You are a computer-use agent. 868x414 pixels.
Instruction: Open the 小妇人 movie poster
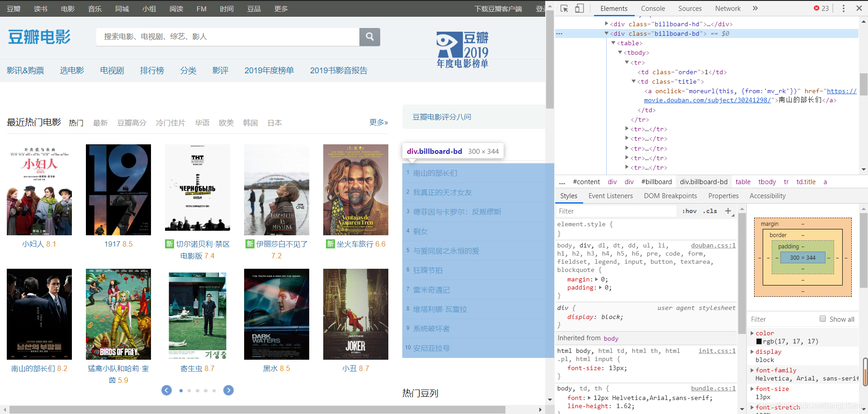click(39, 190)
